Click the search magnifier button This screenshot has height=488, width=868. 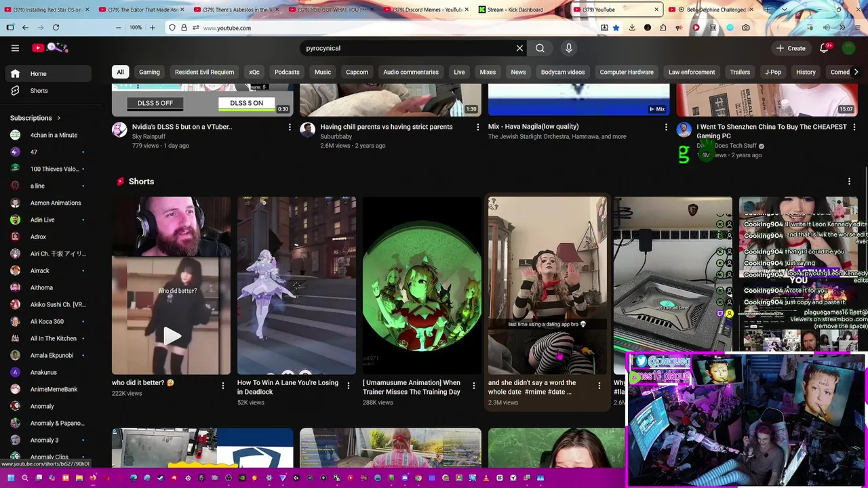540,48
